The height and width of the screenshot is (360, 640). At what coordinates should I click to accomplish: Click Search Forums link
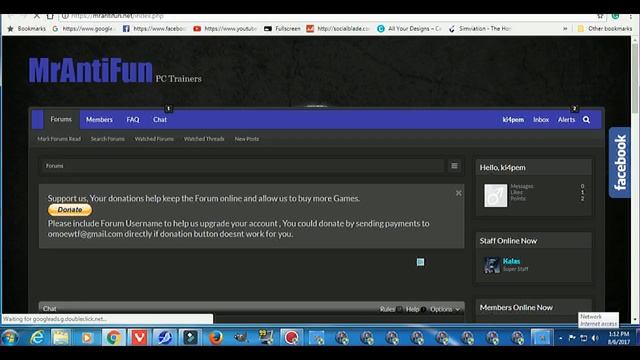pos(108,139)
